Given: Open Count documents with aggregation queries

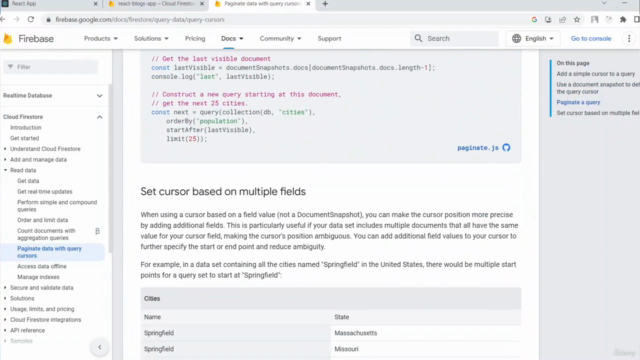Looking at the screenshot, I should 46,234.
